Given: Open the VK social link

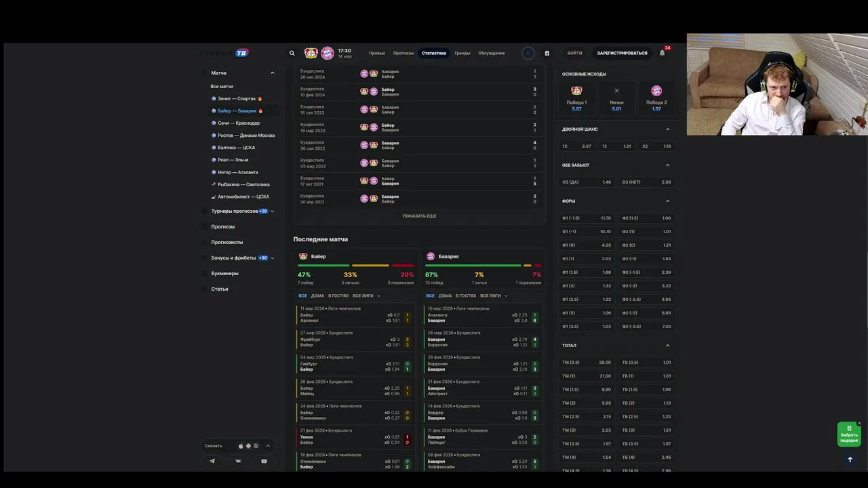Looking at the screenshot, I should 238,461.
